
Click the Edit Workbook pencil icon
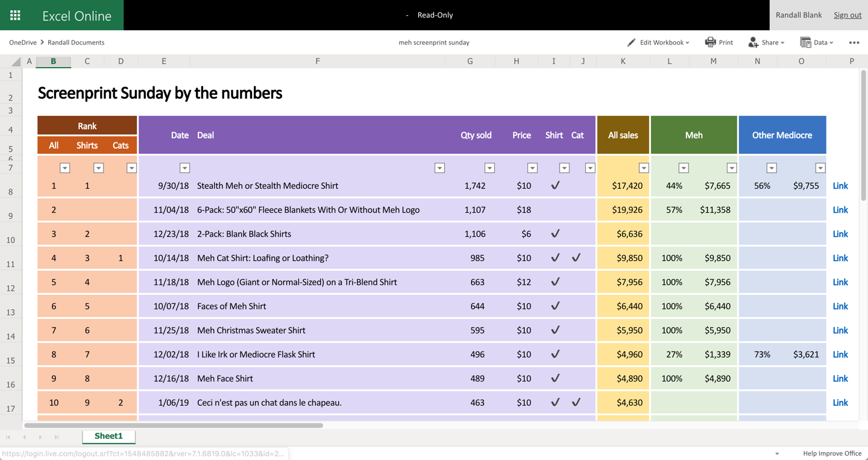[x=631, y=42]
